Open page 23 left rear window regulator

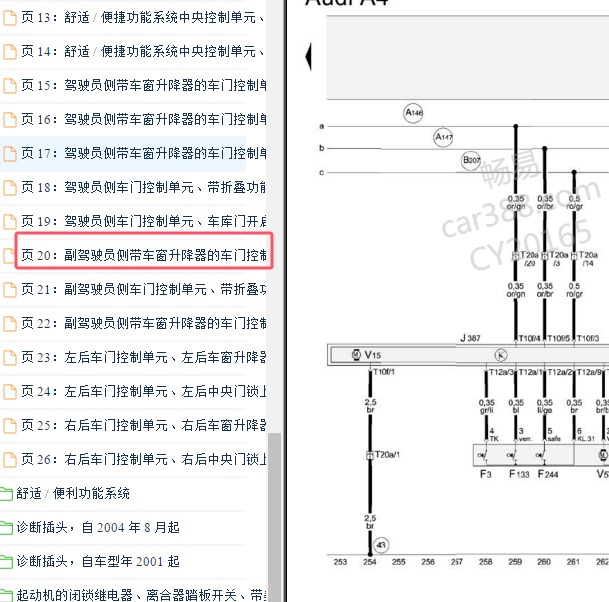tap(143, 357)
